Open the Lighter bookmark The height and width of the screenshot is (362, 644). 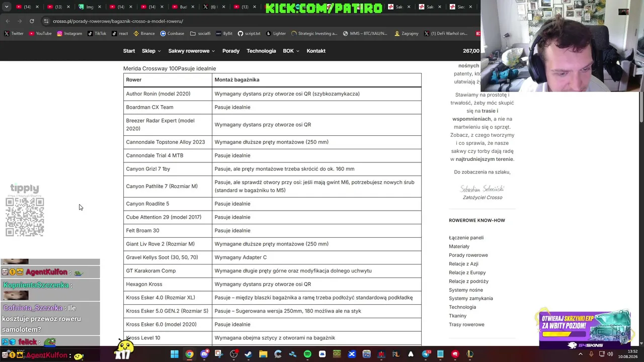click(276, 34)
